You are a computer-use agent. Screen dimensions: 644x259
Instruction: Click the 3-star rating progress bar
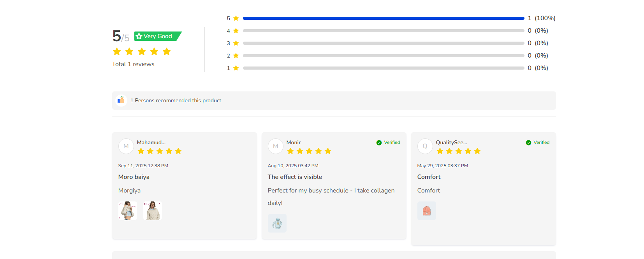pyautogui.click(x=384, y=43)
